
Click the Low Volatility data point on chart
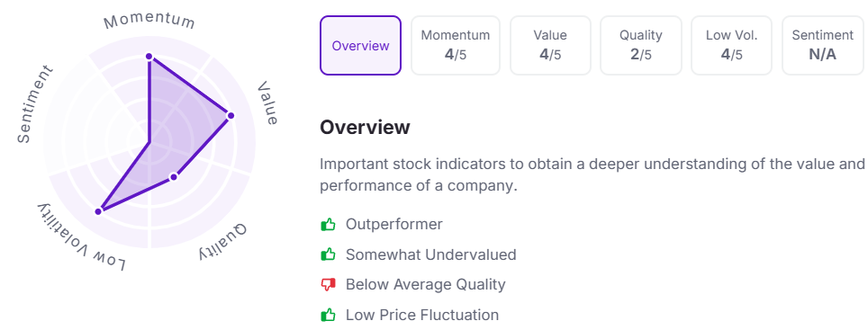pyautogui.click(x=98, y=211)
